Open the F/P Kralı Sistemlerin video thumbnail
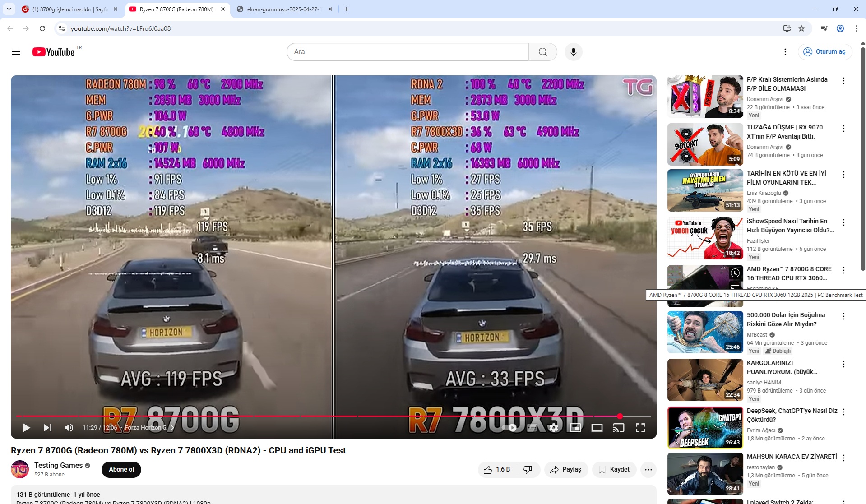This screenshot has height=504, width=866. (x=705, y=97)
